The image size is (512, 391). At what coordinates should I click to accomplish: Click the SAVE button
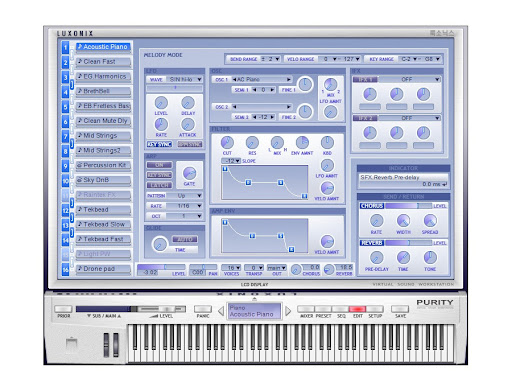pyautogui.click(x=400, y=309)
